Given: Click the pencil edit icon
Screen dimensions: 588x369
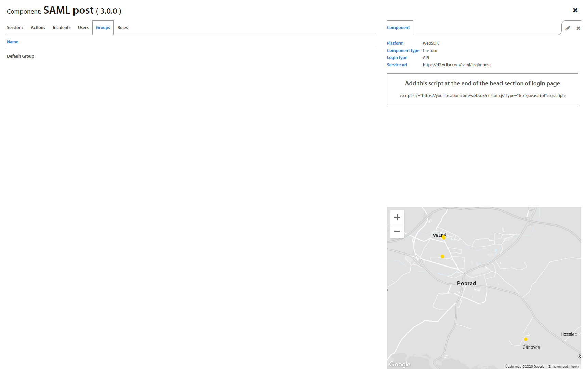Looking at the screenshot, I should tap(568, 28).
